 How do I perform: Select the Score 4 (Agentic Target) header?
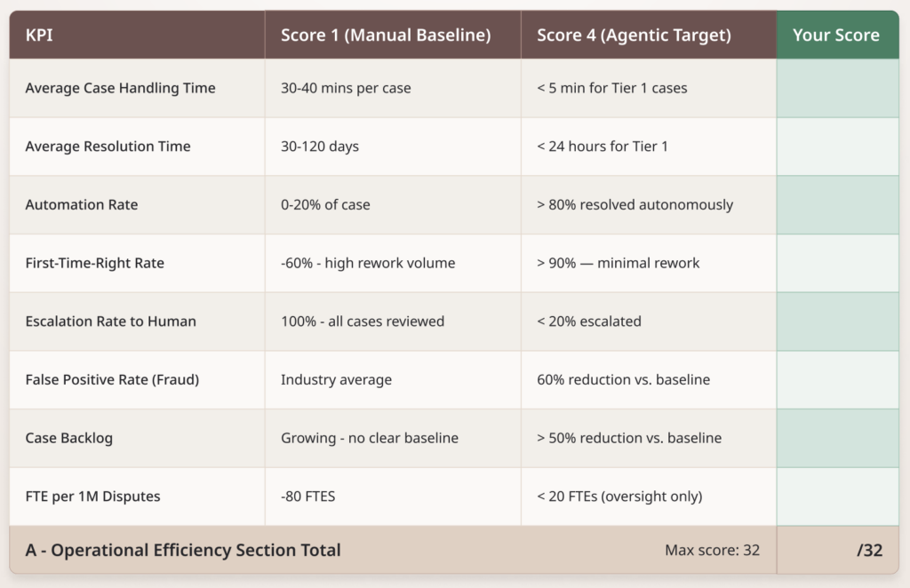(634, 36)
